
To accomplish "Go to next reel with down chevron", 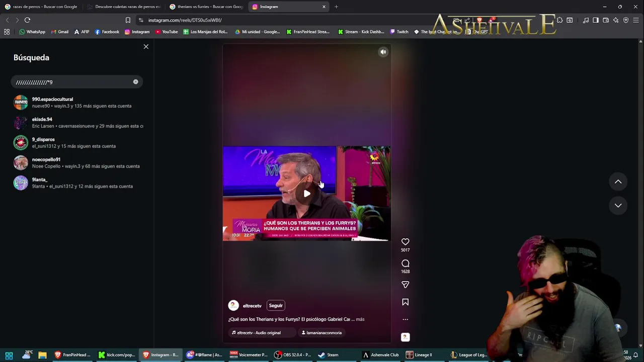I will (618, 205).
